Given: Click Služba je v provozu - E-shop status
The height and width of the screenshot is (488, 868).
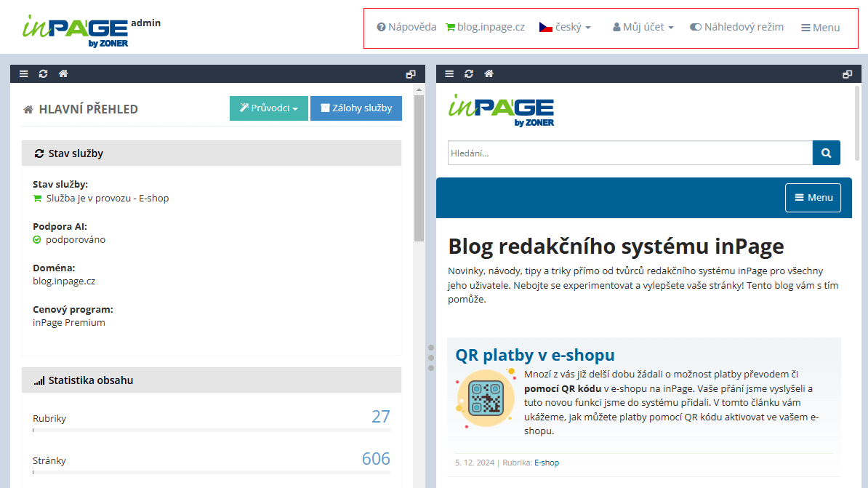Looking at the screenshot, I should (108, 199).
